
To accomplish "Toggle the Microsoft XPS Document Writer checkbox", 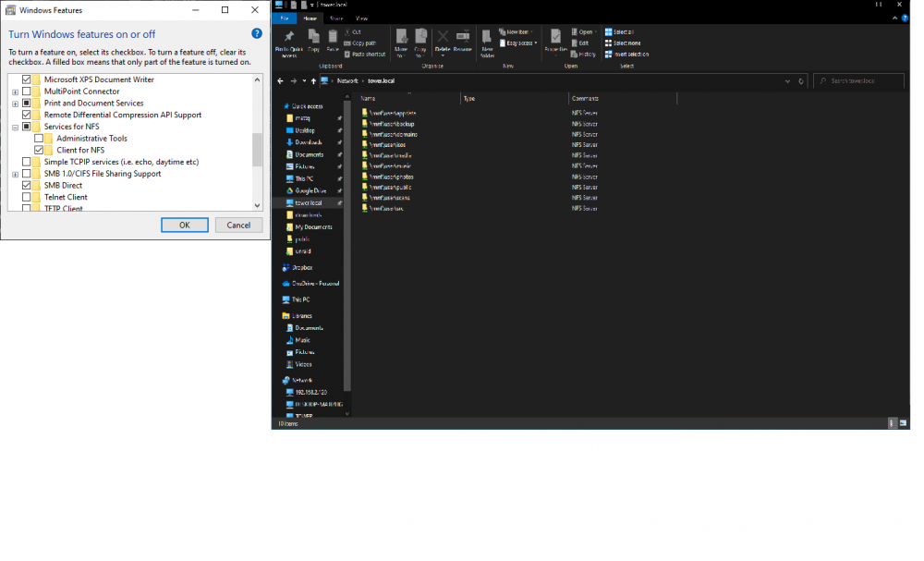I will [27, 79].
